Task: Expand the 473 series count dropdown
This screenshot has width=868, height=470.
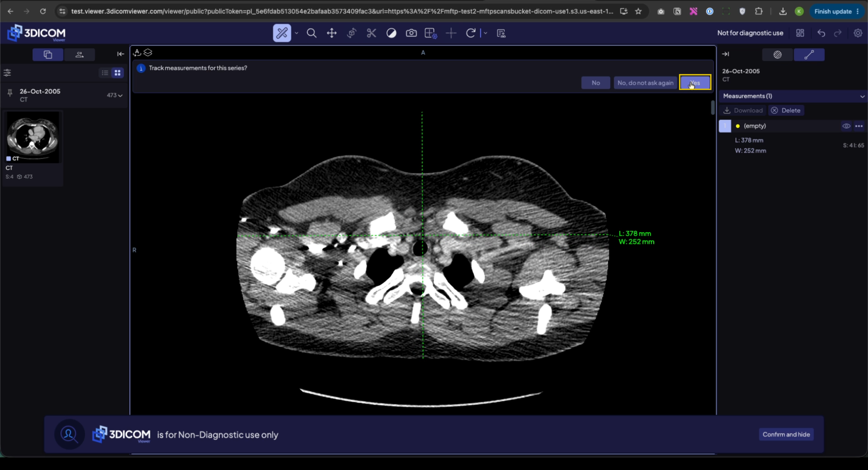Action: [115, 95]
